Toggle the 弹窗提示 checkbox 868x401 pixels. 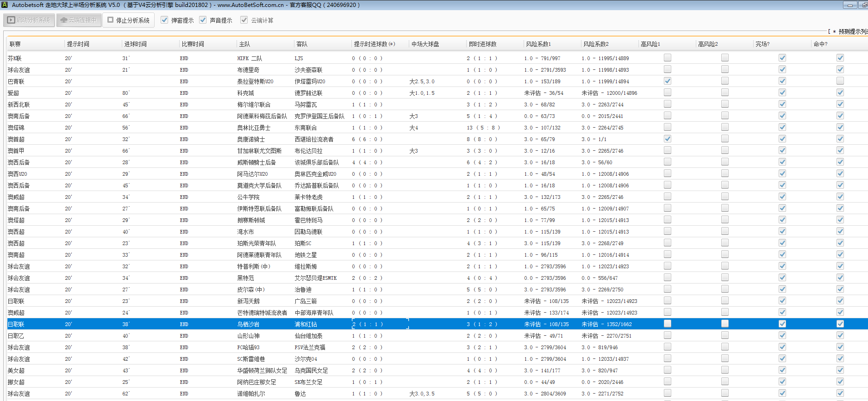(164, 20)
